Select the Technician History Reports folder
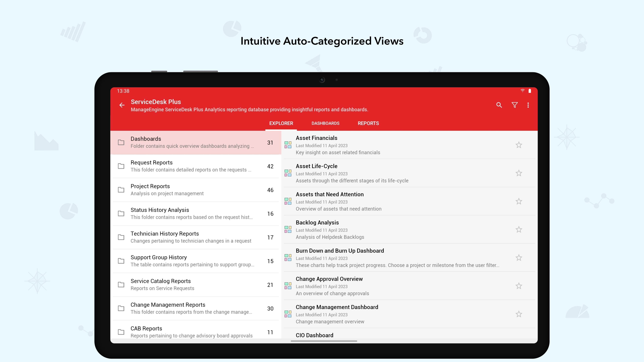 [196, 237]
